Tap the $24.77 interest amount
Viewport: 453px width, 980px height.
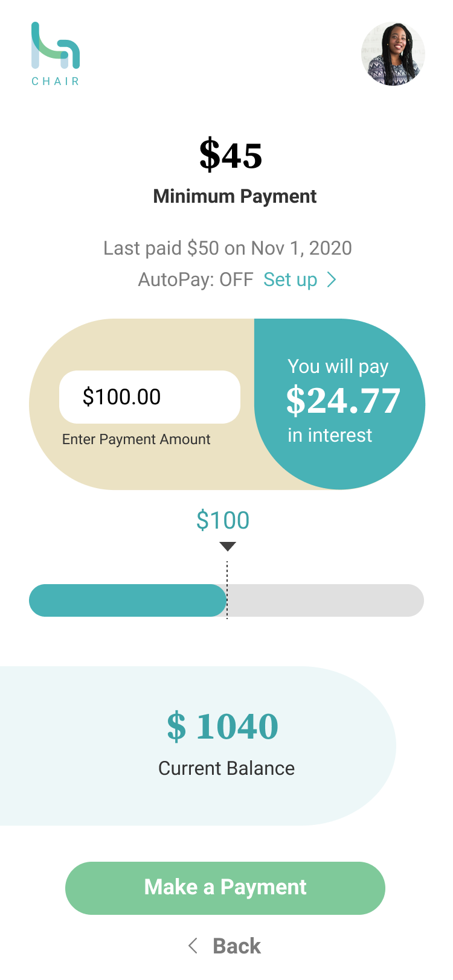[x=343, y=401]
